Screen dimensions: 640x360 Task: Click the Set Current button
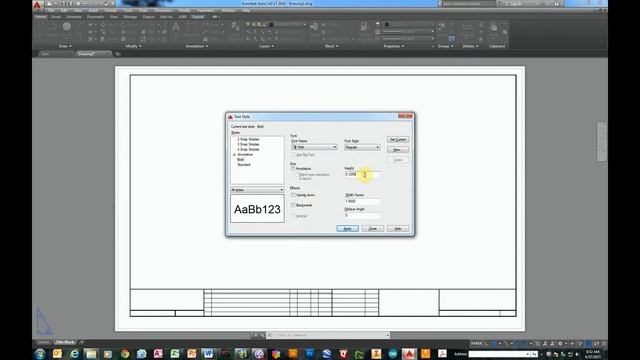pos(398,140)
